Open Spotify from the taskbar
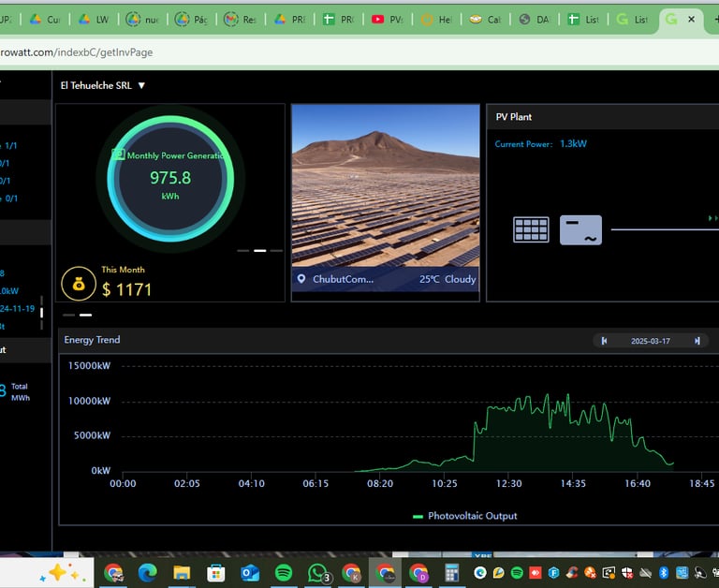 pyautogui.click(x=284, y=572)
